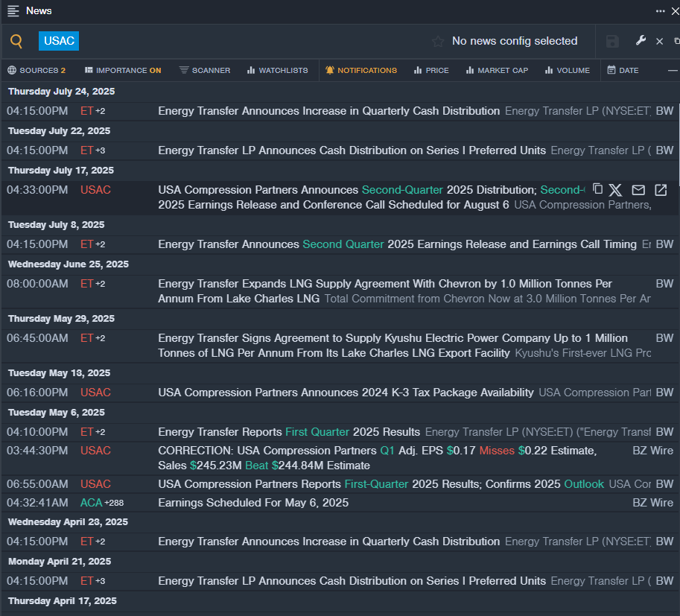
Task: Clear the search with the small X
Action: (659, 41)
